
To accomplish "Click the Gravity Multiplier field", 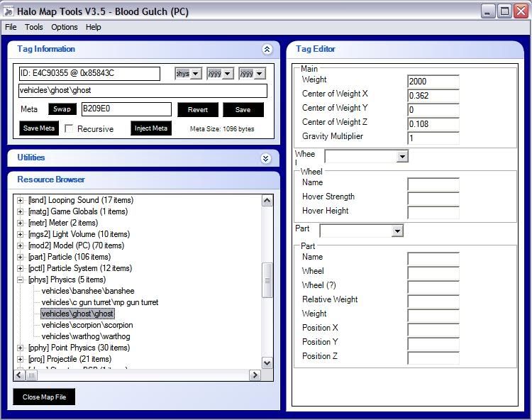I will pyautogui.click(x=433, y=138).
